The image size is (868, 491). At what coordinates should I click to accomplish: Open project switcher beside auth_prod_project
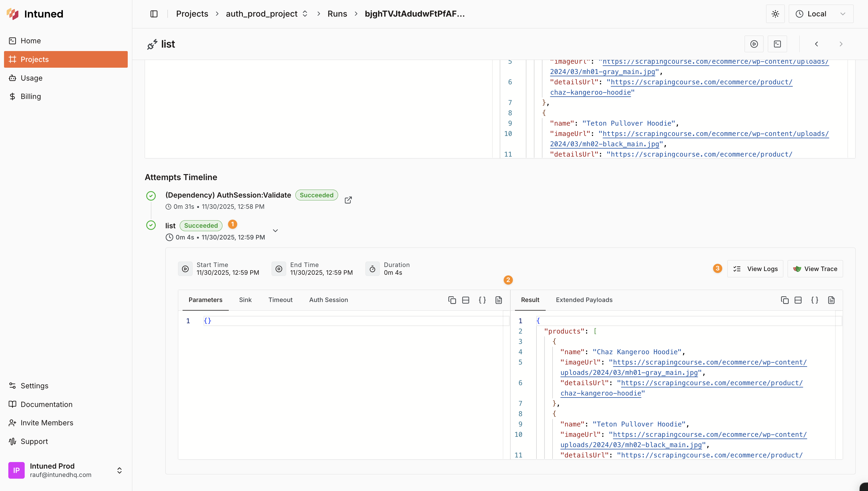pyautogui.click(x=305, y=14)
